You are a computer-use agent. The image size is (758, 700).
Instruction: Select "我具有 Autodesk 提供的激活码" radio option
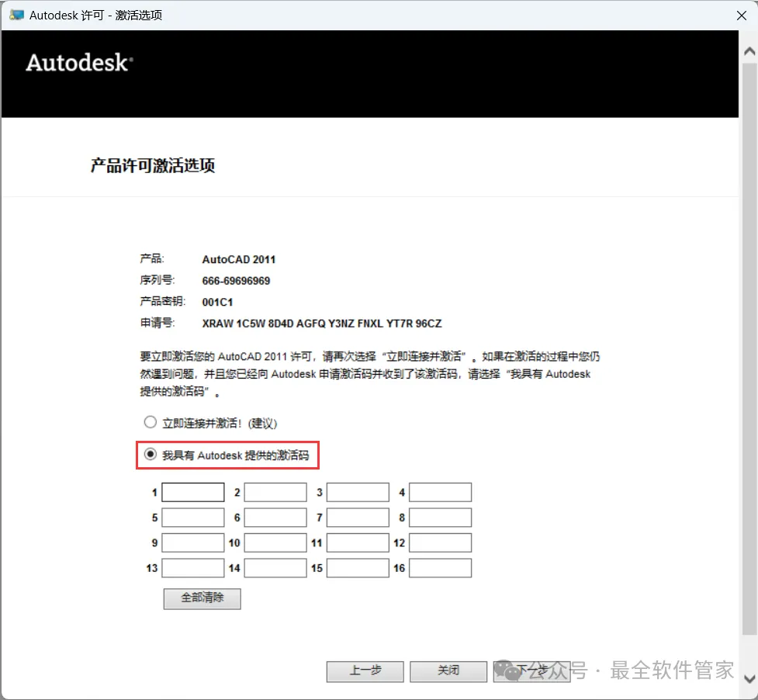(x=151, y=455)
